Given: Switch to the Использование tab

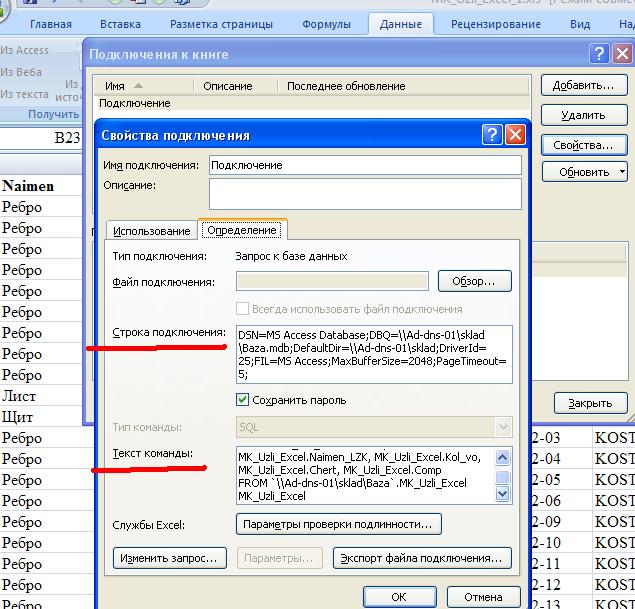Looking at the screenshot, I should click(151, 231).
